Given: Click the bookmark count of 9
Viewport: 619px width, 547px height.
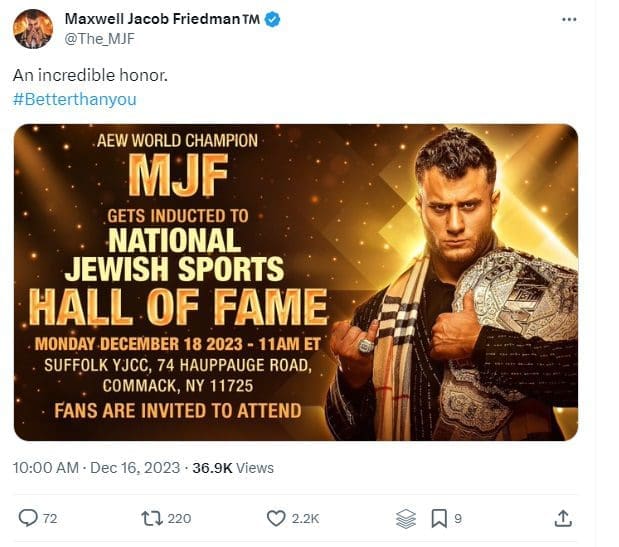Looking at the screenshot, I should pyautogui.click(x=458, y=518).
